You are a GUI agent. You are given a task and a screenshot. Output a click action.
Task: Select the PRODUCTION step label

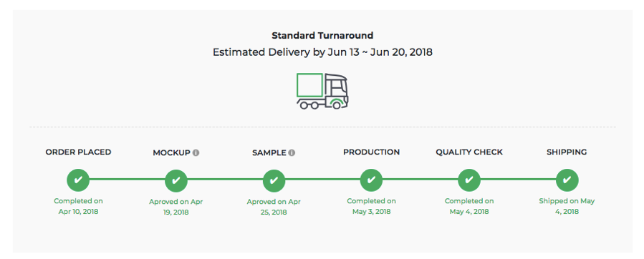[371, 152]
